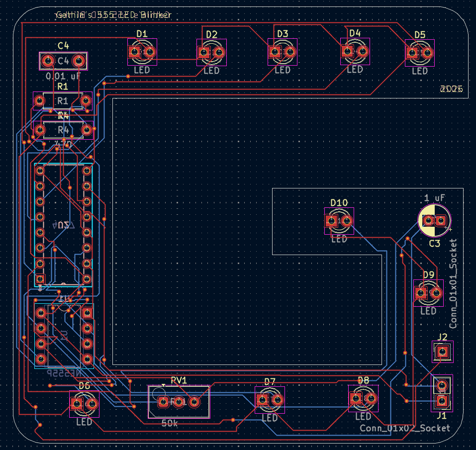
Task: Click the "2026" silkscreen text
Action: pyautogui.click(x=452, y=89)
